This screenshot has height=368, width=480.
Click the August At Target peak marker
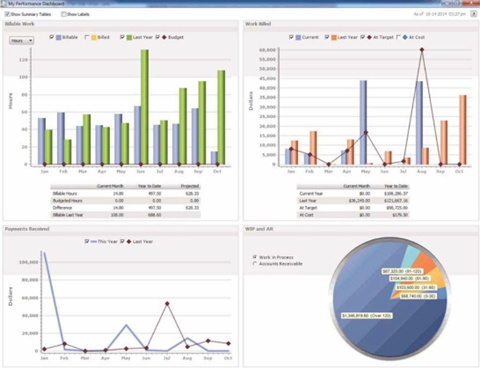[x=422, y=50]
